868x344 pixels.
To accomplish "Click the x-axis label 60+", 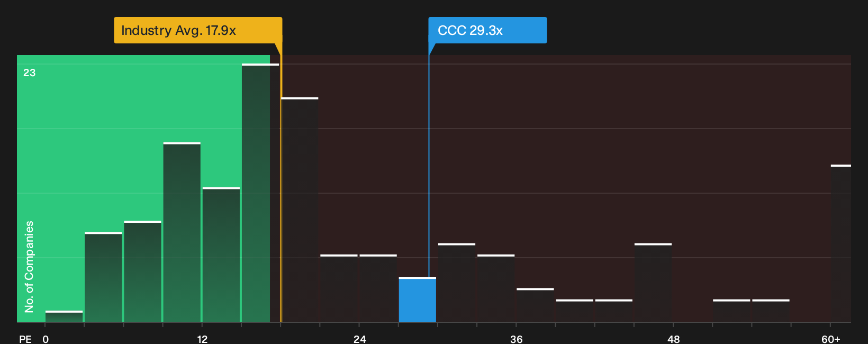I will click(x=831, y=339).
